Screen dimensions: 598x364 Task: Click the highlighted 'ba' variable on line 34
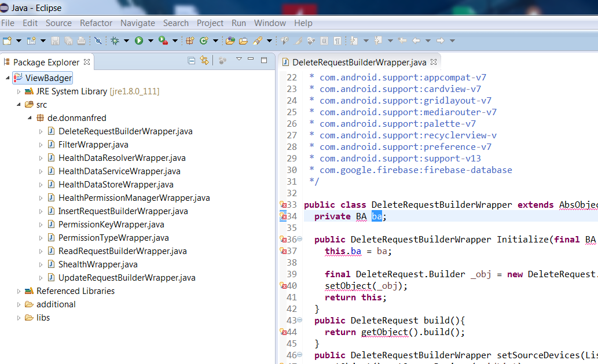tap(377, 216)
